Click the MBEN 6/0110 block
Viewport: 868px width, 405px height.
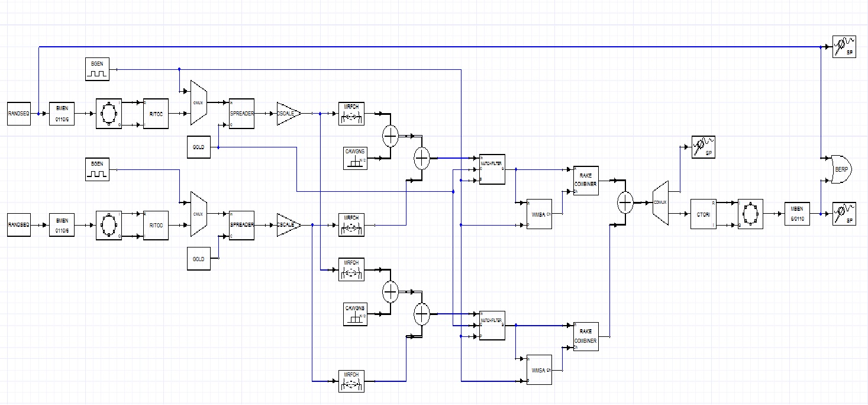pos(796,214)
